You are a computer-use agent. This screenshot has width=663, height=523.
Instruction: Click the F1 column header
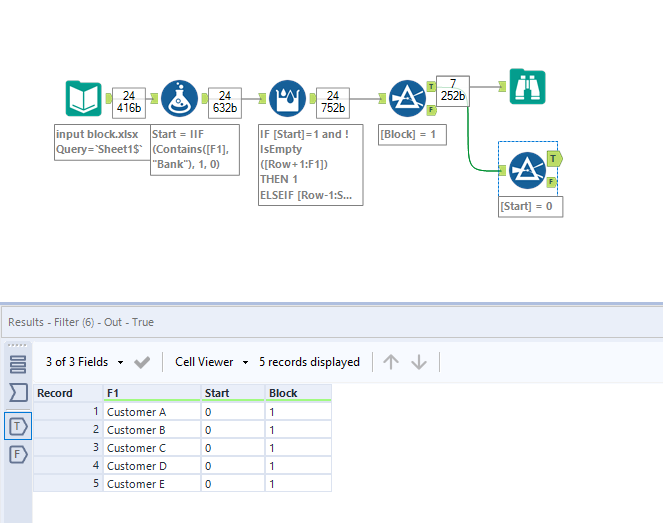click(x=150, y=393)
